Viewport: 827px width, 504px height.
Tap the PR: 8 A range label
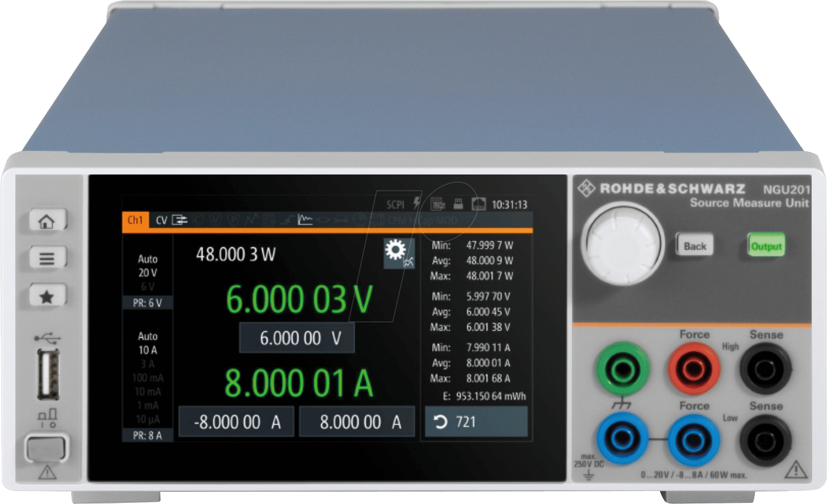(x=148, y=435)
